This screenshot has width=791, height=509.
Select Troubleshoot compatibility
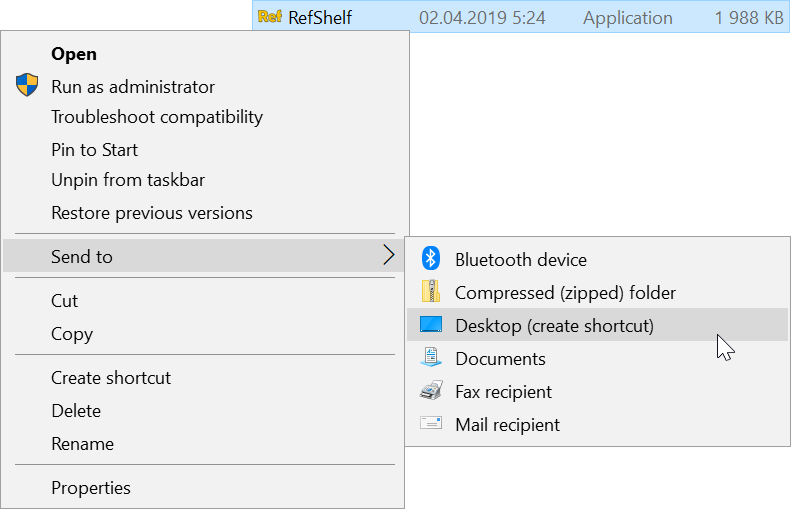coord(156,117)
